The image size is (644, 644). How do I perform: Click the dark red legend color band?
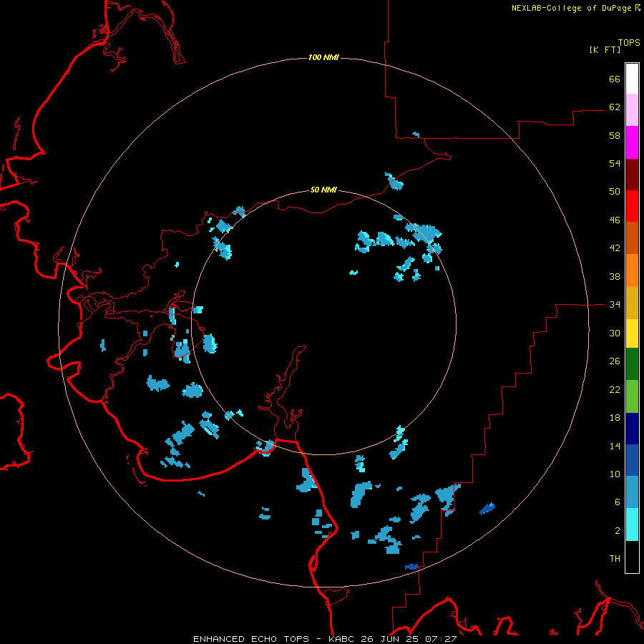(632, 174)
